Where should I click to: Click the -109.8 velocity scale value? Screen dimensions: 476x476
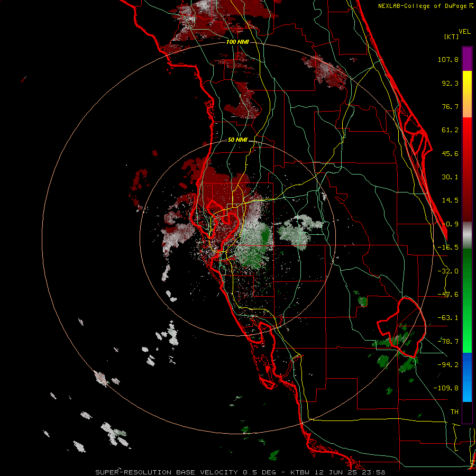(446, 388)
